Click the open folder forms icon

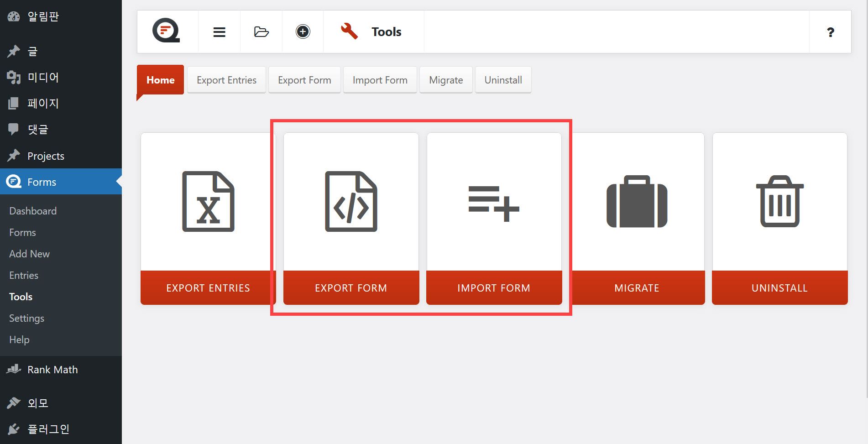[261, 32]
